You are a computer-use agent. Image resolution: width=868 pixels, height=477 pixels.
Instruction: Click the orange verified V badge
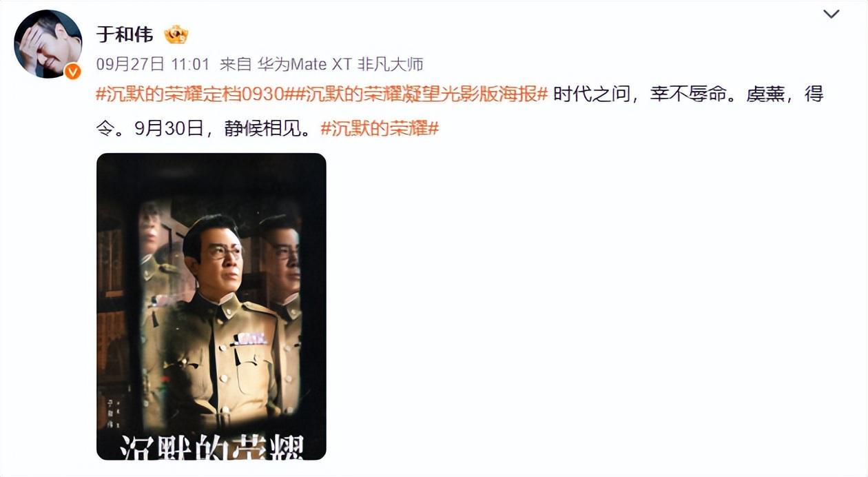[72, 71]
